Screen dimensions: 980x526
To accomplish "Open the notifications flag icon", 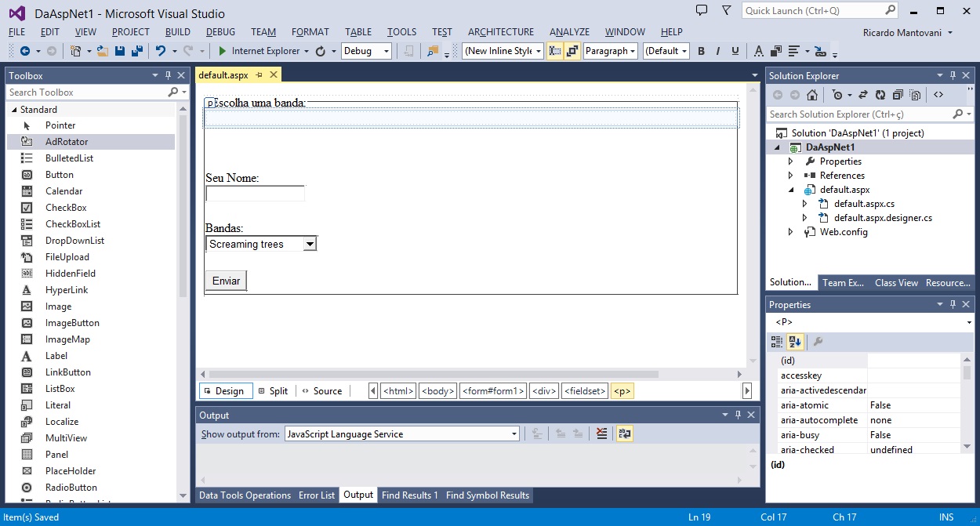I will coord(726,11).
